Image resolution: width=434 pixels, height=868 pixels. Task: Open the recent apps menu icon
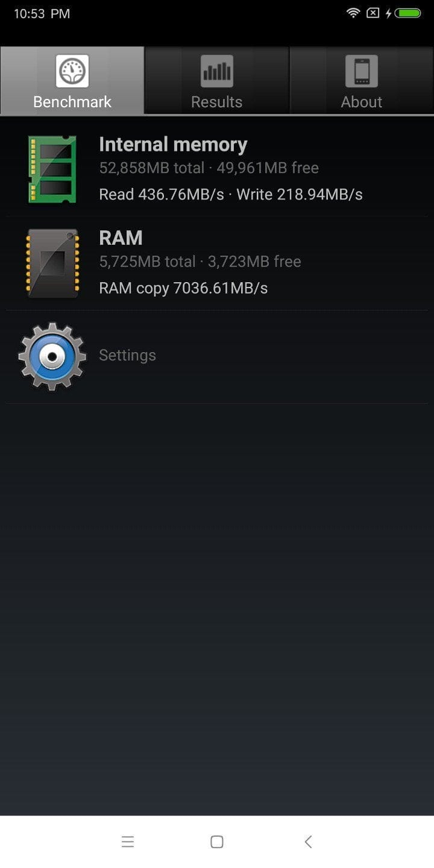coord(128,842)
